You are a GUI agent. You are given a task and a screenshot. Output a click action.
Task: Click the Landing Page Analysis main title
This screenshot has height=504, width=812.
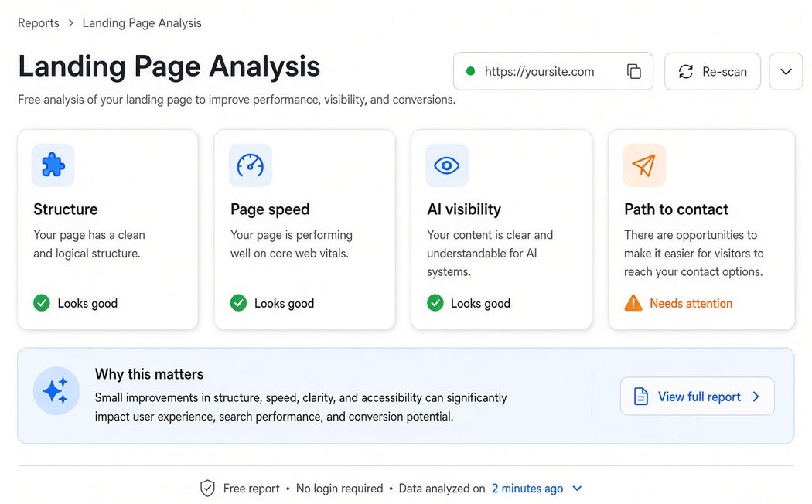pos(169,66)
